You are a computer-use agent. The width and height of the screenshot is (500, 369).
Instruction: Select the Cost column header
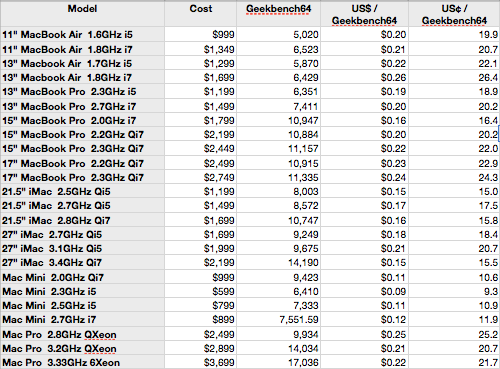pyautogui.click(x=200, y=14)
